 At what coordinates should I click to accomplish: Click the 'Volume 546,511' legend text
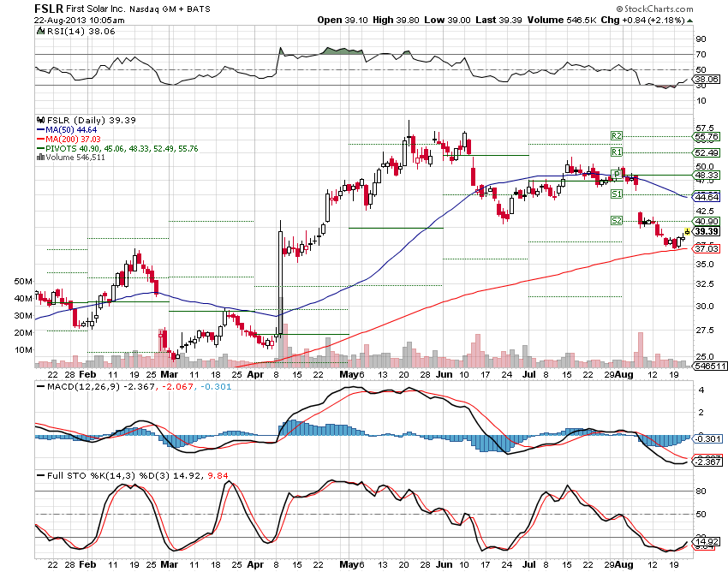75,158
